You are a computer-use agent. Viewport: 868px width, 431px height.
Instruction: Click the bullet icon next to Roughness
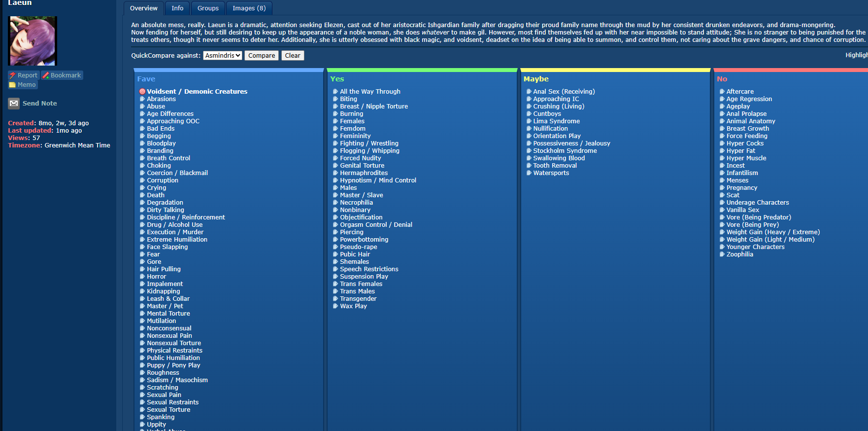pos(142,373)
